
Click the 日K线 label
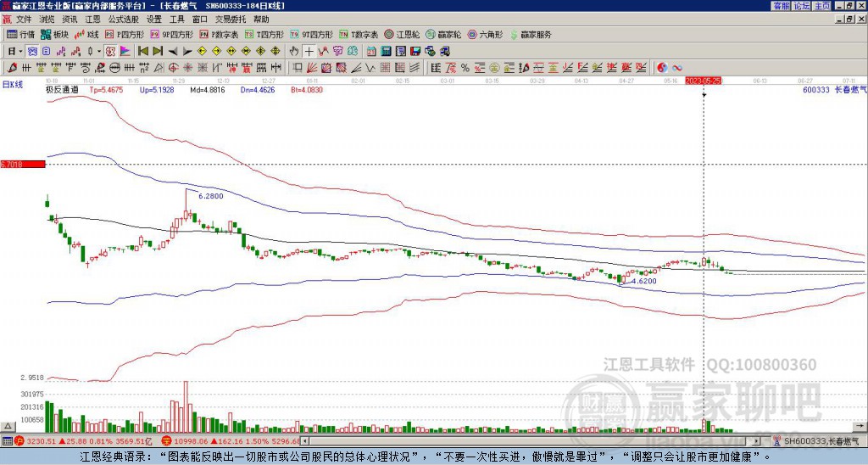tap(13, 86)
